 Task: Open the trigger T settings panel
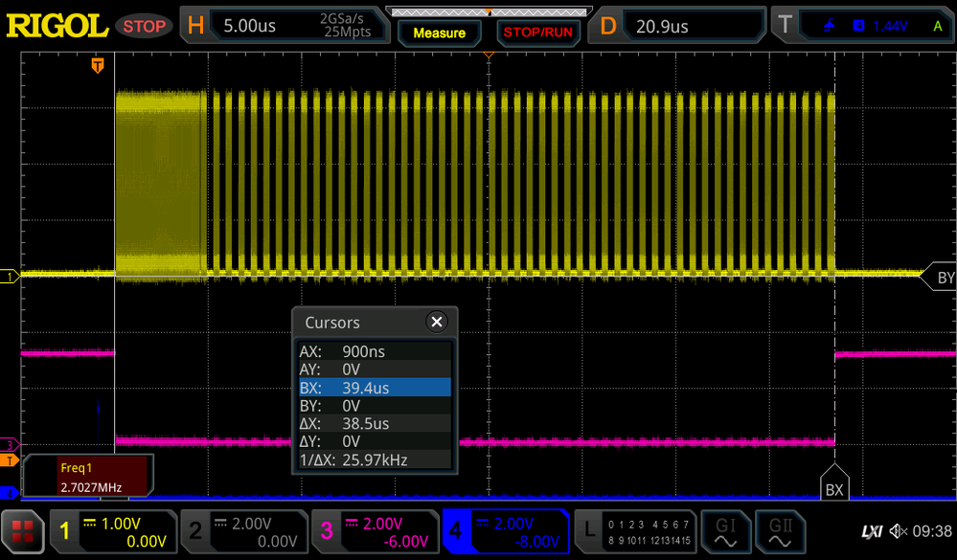pos(863,25)
